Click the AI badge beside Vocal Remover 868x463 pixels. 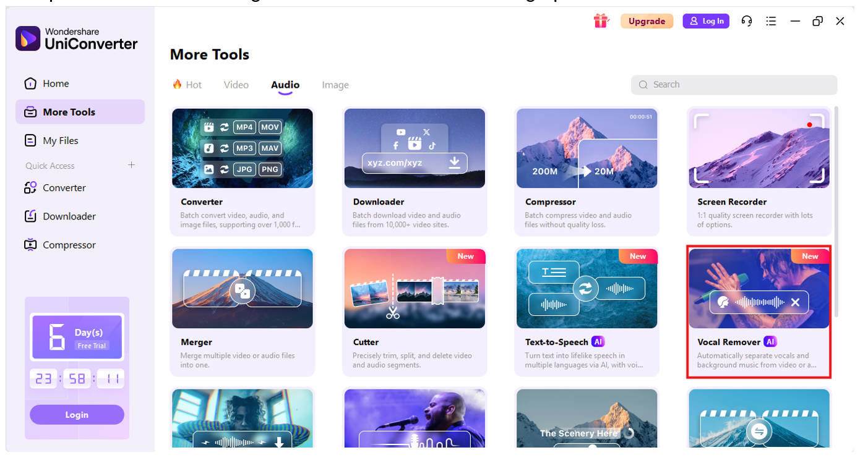point(770,341)
